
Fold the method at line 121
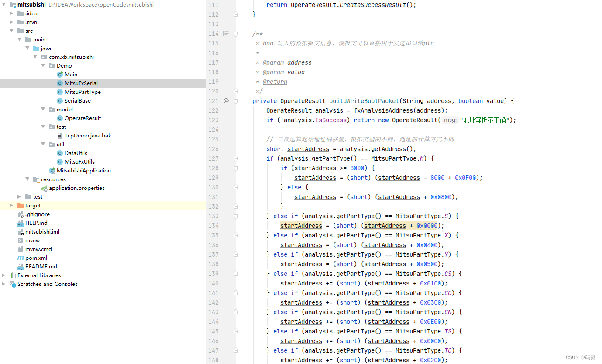pos(236,101)
